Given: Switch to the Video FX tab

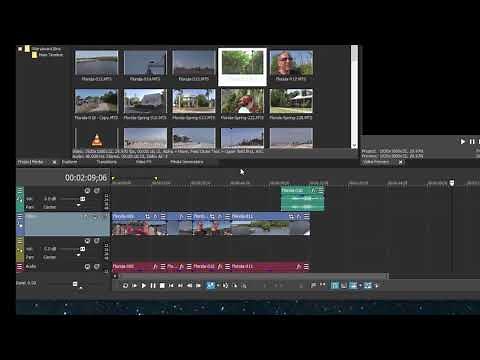Looking at the screenshot, I should coord(144,162).
